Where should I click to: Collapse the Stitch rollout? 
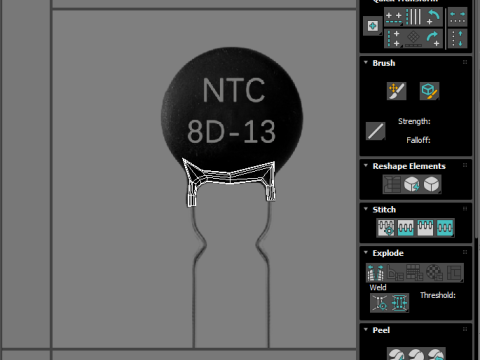point(366,209)
